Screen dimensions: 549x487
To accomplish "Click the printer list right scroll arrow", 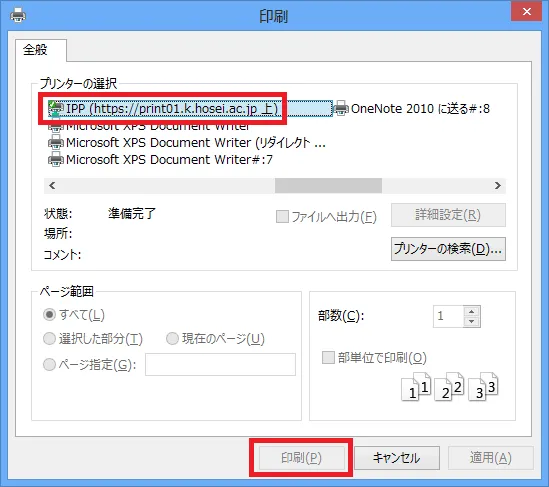I will click(x=498, y=185).
